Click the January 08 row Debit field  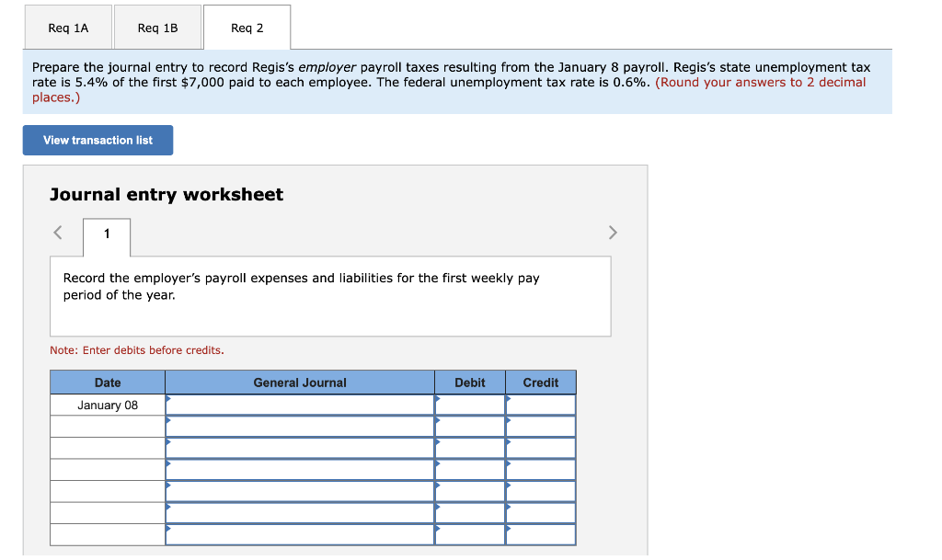[x=470, y=405]
